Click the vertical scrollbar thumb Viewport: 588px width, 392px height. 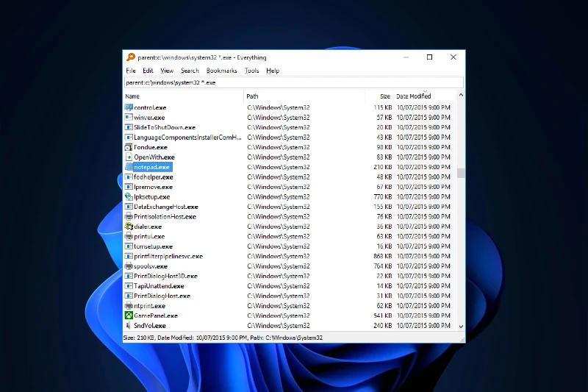pyautogui.click(x=461, y=173)
